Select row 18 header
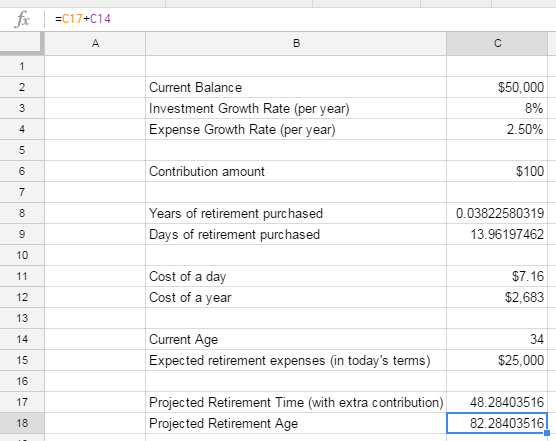This screenshot has height=441, width=556. pyautogui.click(x=22, y=423)
